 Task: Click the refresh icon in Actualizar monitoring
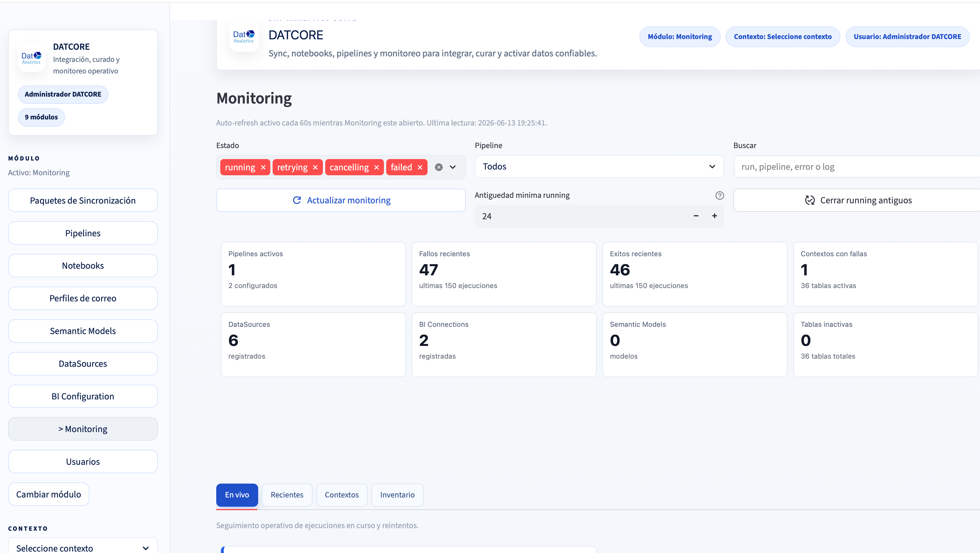[297, 200]
